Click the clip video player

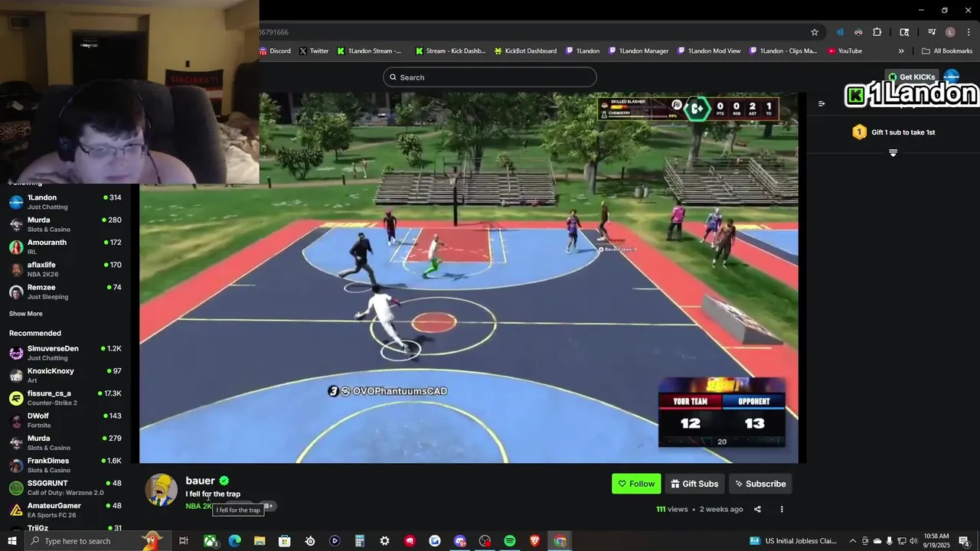tap(469, 279)
